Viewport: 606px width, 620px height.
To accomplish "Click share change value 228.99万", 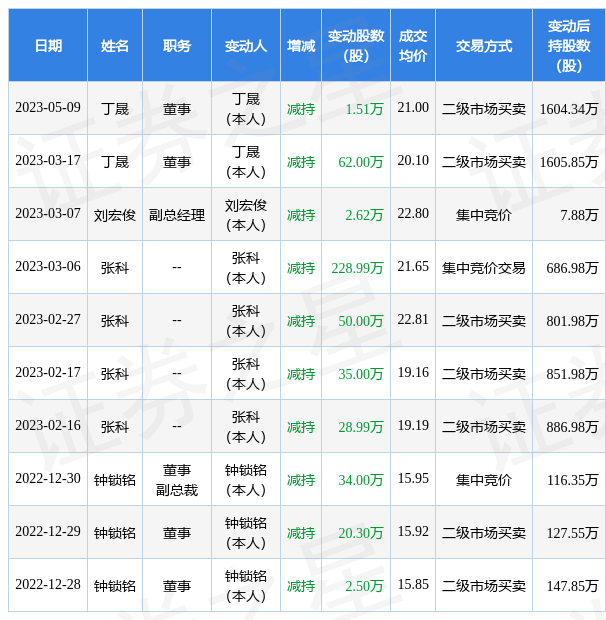I will (x=357, y=268).
